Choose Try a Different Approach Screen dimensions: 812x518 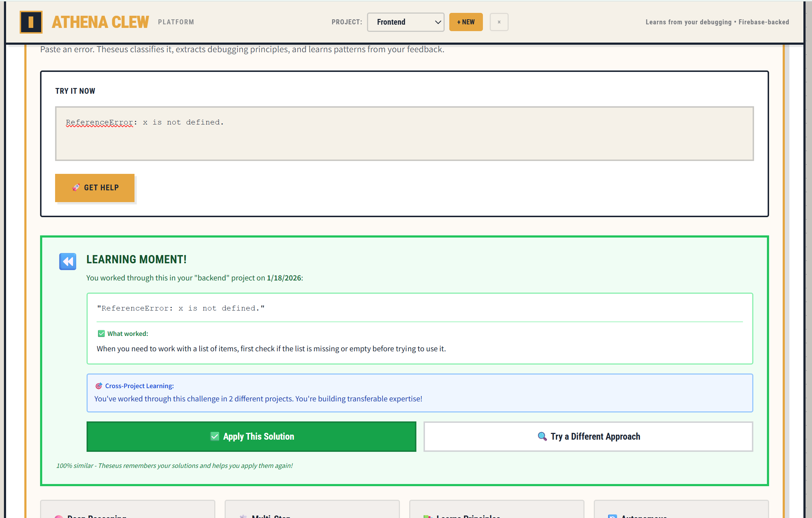(x=588, y=436)
